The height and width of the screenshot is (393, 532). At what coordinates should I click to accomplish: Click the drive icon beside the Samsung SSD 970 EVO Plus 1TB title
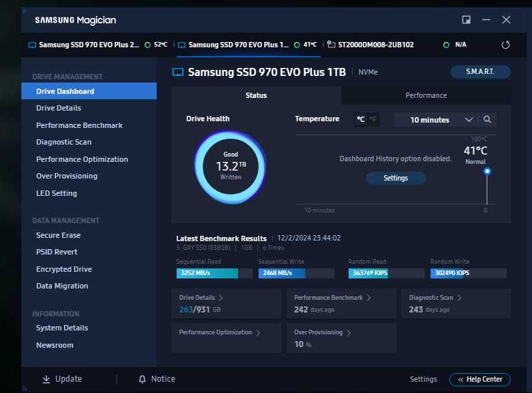178,72
